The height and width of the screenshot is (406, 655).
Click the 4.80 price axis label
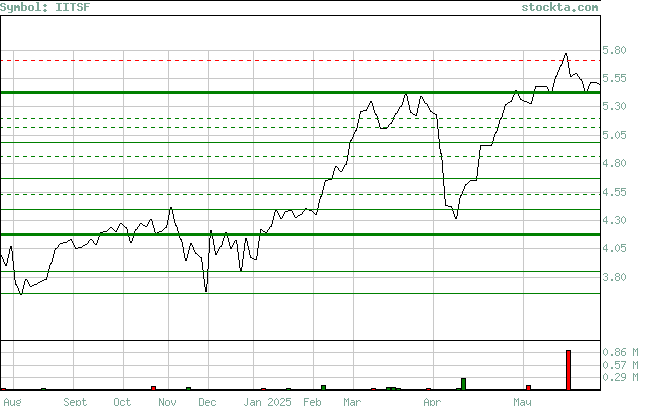[x=614, y=163]
